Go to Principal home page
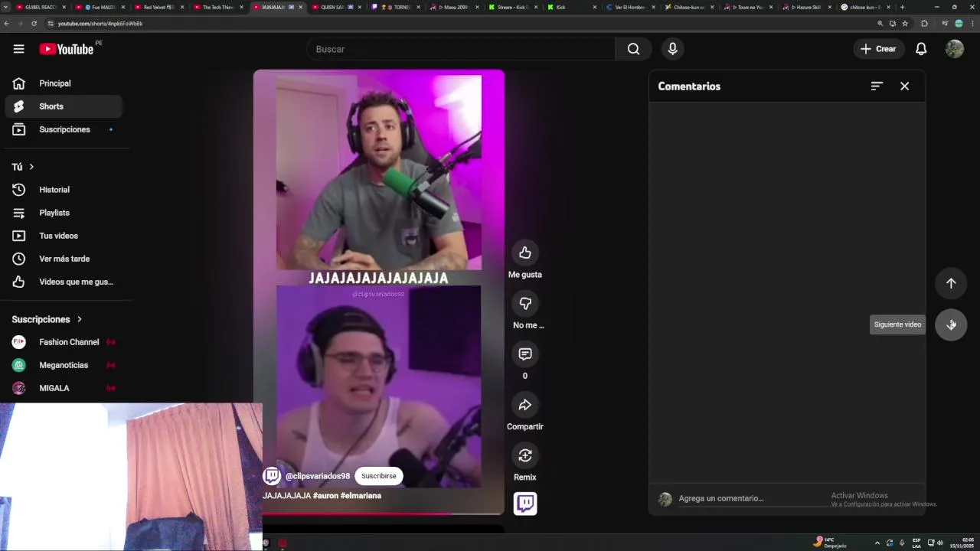 pos(64,83)
